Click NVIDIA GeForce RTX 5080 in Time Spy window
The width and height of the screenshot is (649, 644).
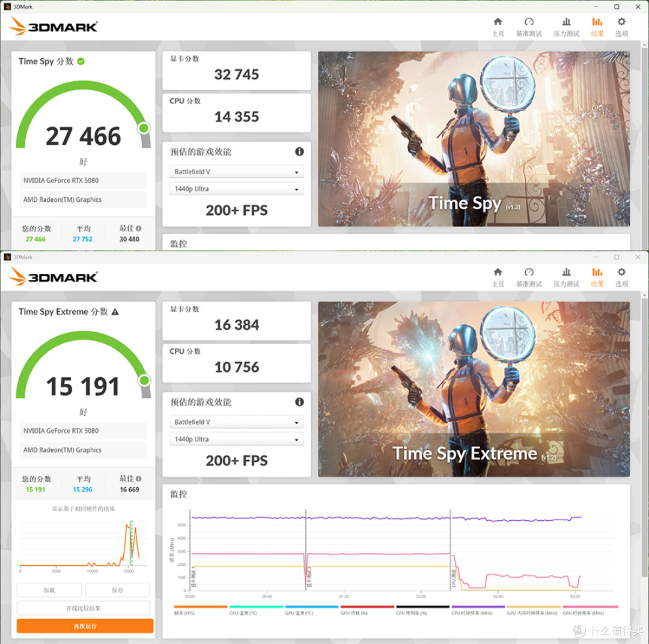[x=83, y=180]
